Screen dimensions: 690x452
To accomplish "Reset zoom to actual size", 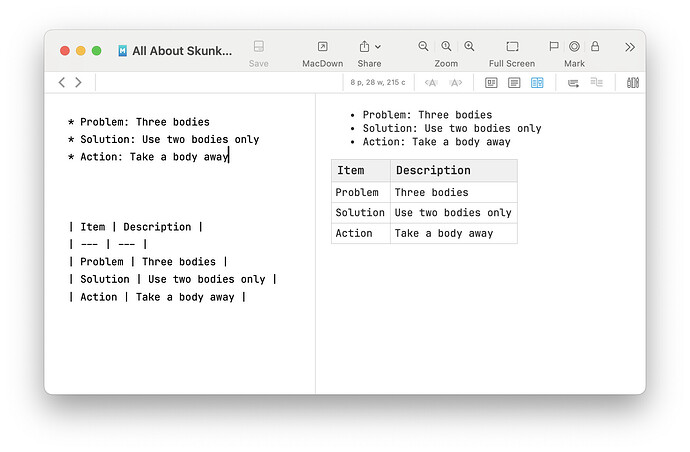I will click(446, 47).
